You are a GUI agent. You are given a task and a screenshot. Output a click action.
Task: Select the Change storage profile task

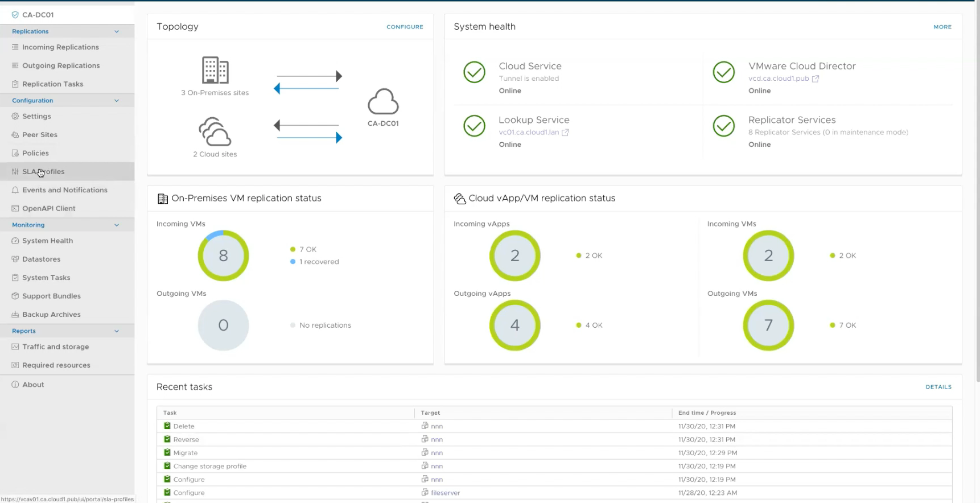point(554,466)
